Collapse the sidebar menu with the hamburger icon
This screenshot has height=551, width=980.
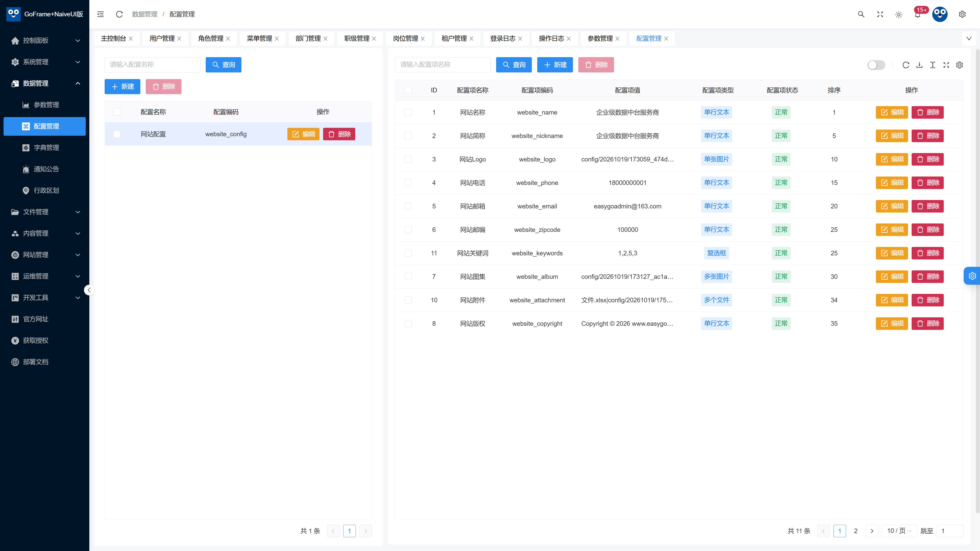[x=101, y=14]
